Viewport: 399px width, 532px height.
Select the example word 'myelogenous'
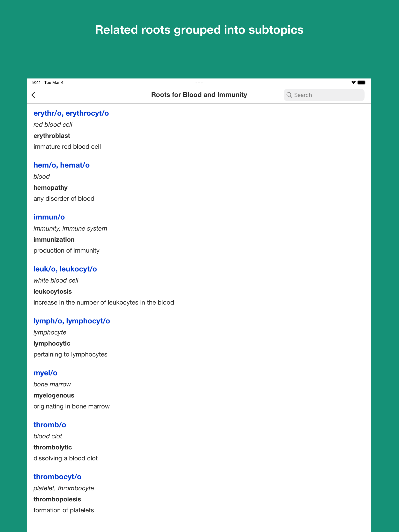tap(54, 395)
